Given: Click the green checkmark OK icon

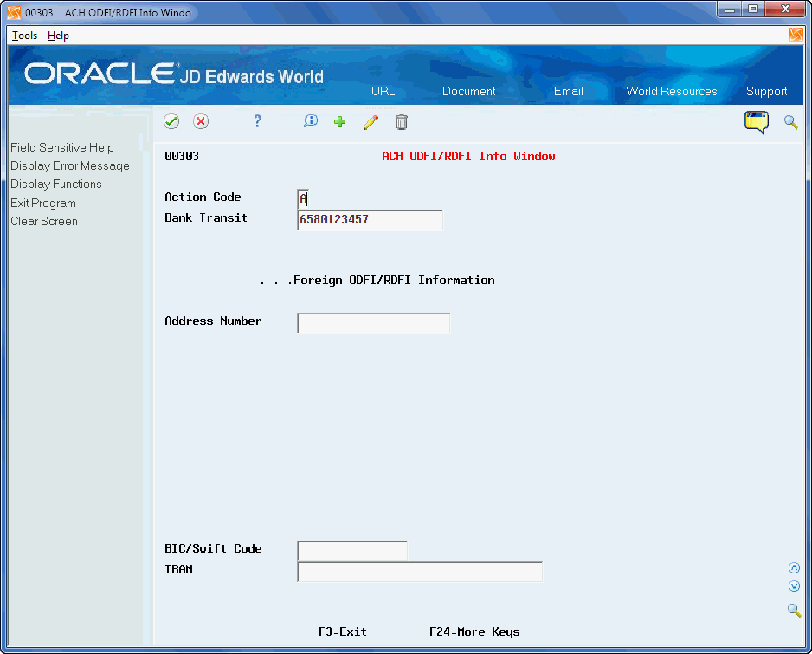Looking at the screenshot, I should [x=171, y=122].
